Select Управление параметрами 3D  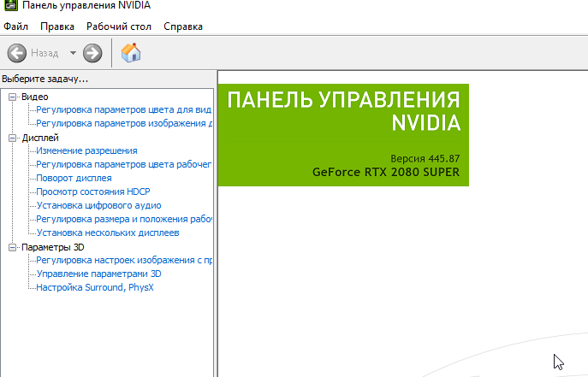[x=98, y=274]
